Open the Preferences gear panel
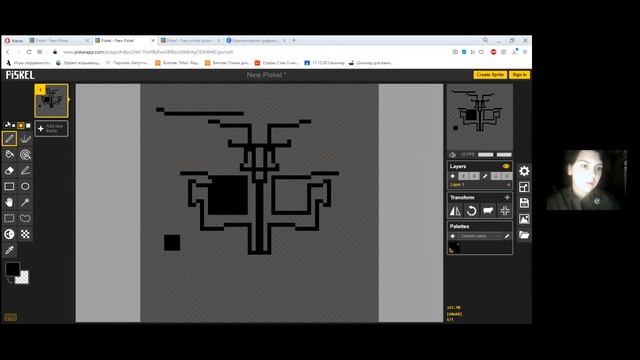The height and width of the screenshot is (360, 640). click(x=524, y=171)
